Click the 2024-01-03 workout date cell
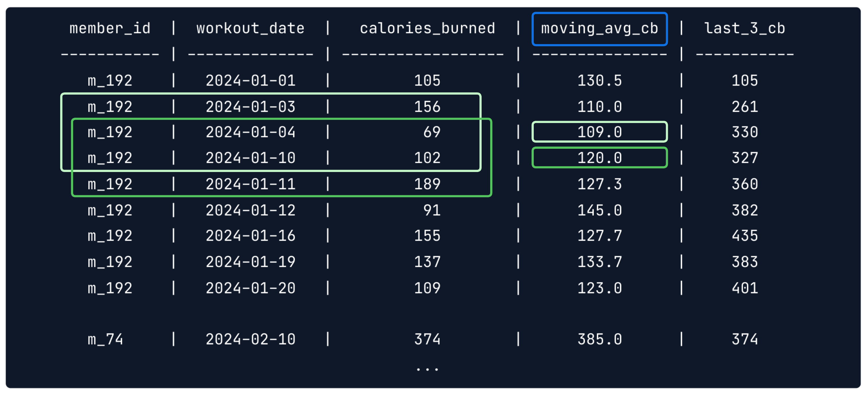Image resolution: width=868 pixels, height=395 pixels. point(250,107)
